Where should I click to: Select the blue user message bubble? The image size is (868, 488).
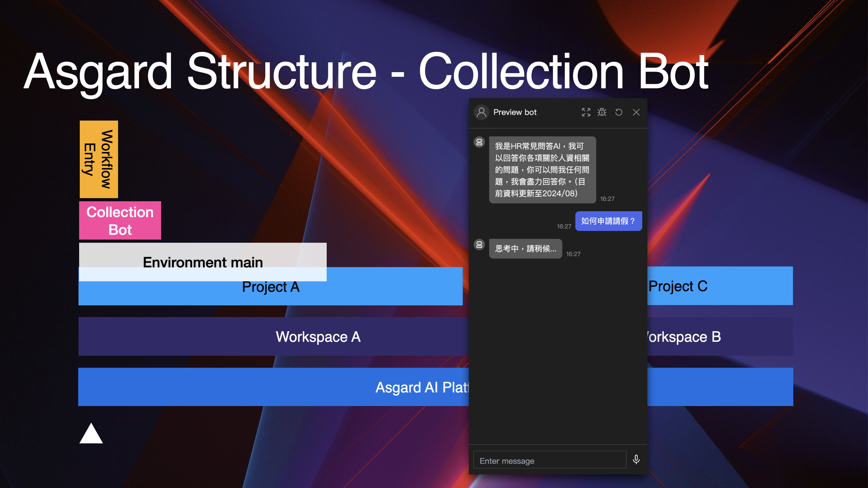tap(608, 221)
